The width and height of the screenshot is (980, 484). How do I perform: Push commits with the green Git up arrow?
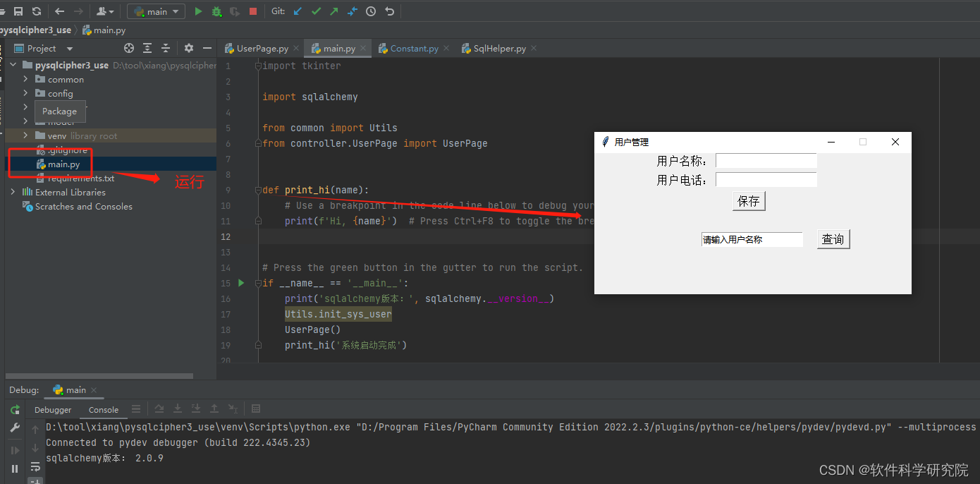point(334,11)
